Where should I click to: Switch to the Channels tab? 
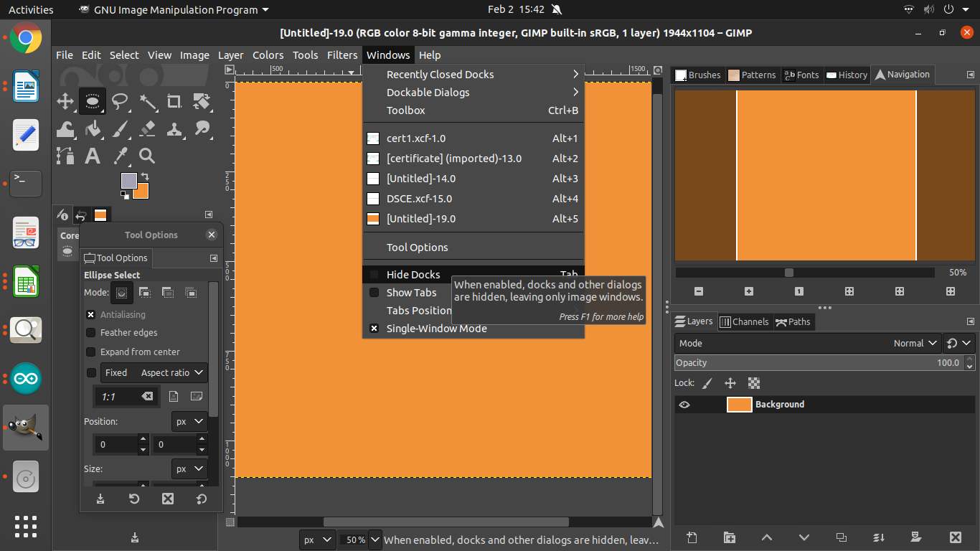point(745,321)
